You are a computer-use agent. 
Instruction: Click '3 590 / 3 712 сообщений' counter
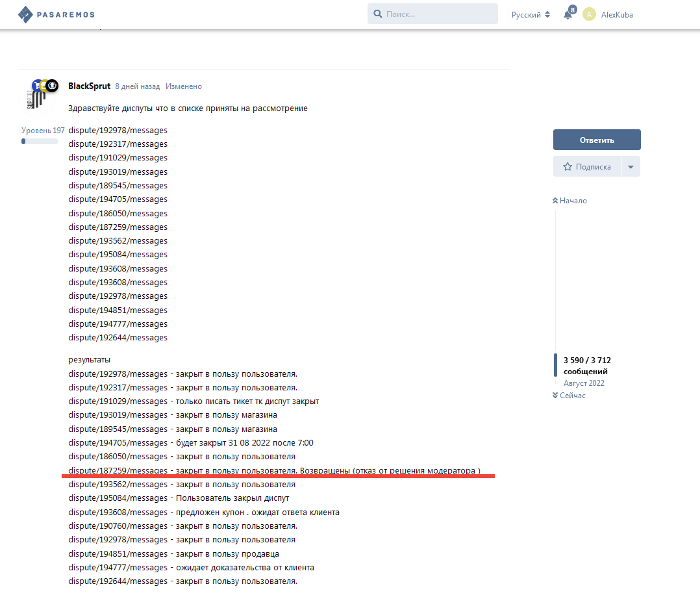[587, 366]
